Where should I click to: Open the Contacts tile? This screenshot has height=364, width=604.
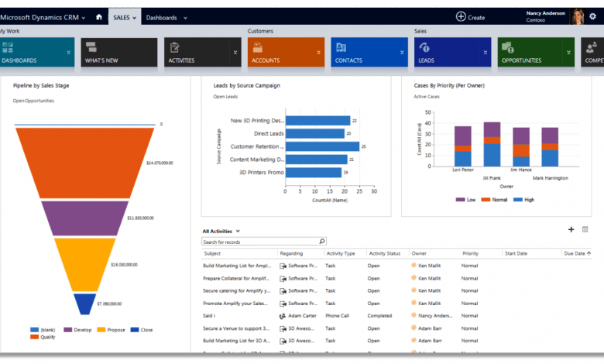(369, 52)
